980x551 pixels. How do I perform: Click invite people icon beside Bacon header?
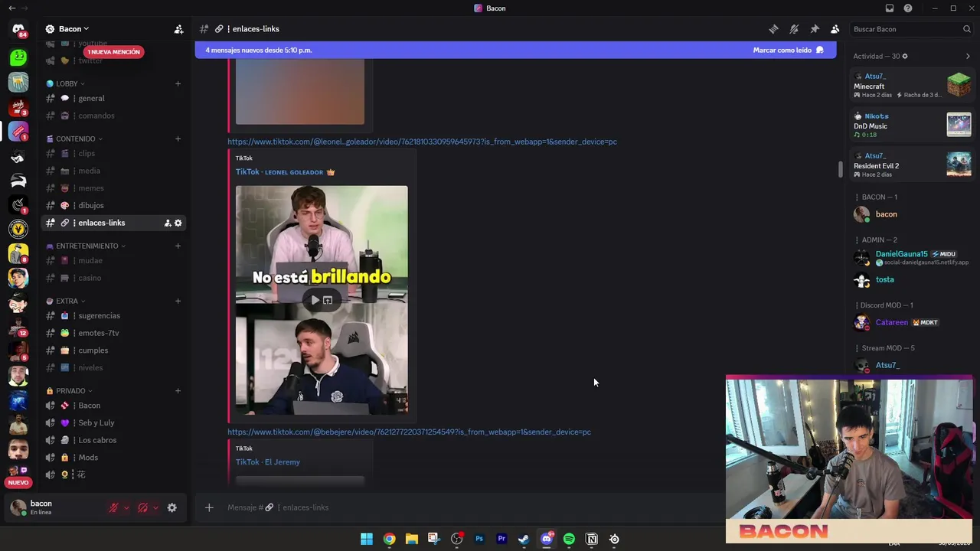tap(178, 29)
